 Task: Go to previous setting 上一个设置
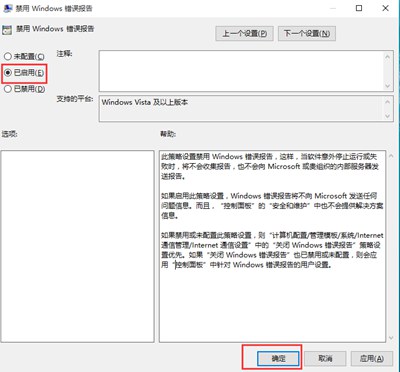pyautogui.click(x=244, y=34)
